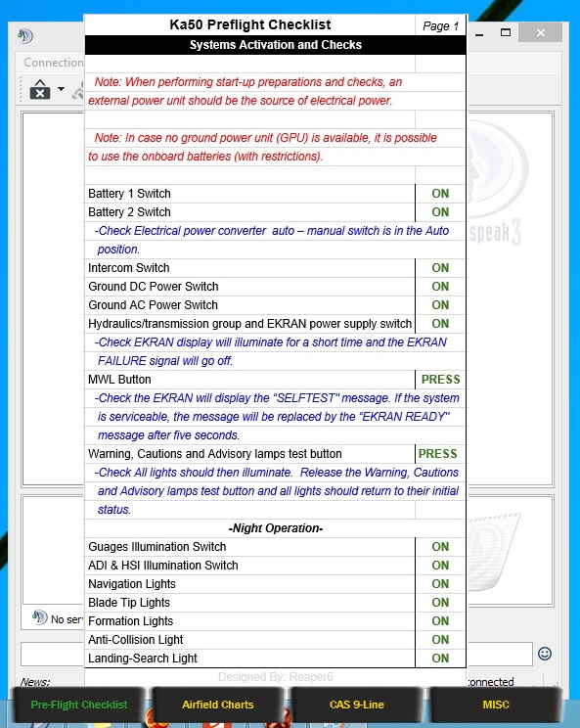Close the TeamSpeak window

tap(540, 32)
